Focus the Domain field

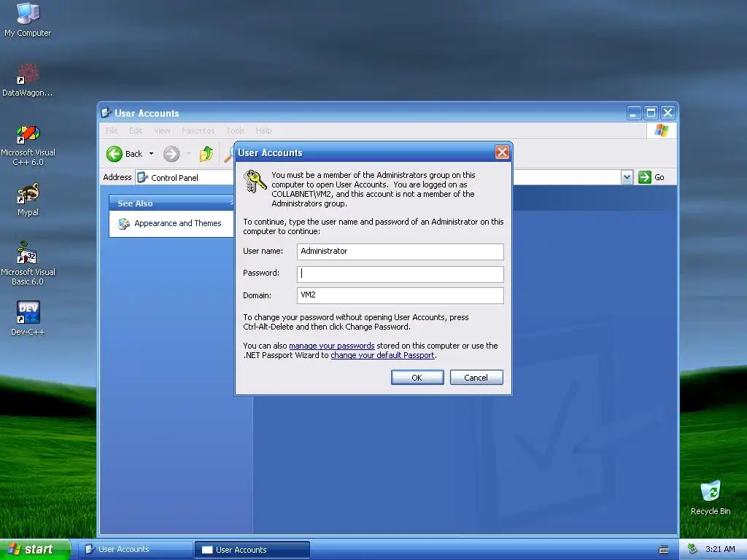[400, 295]
